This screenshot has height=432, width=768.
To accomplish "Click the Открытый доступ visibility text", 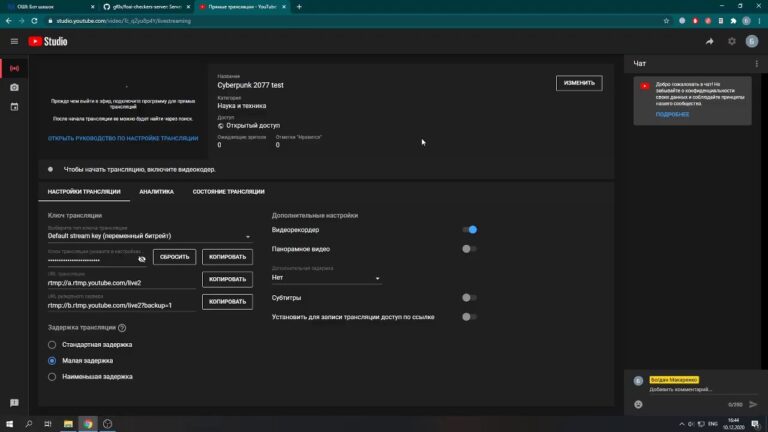I will pyautogui.click(x=253, y=125).
